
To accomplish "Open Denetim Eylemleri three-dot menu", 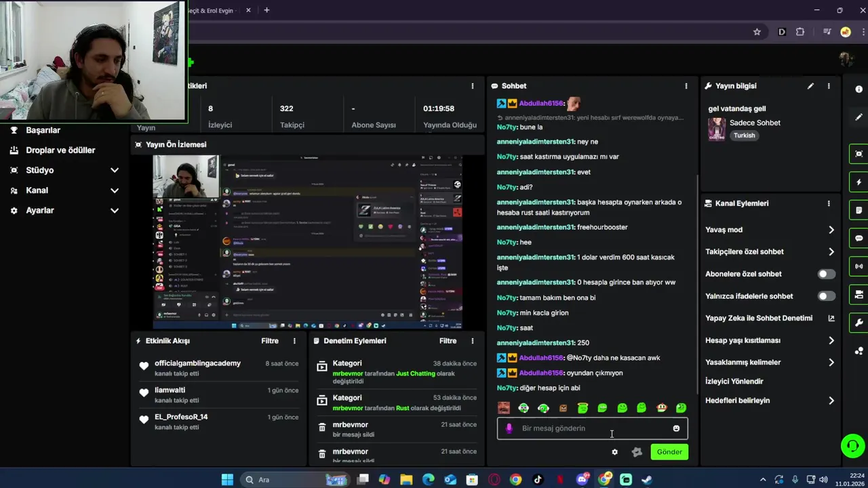I will (x=472, y=341).
